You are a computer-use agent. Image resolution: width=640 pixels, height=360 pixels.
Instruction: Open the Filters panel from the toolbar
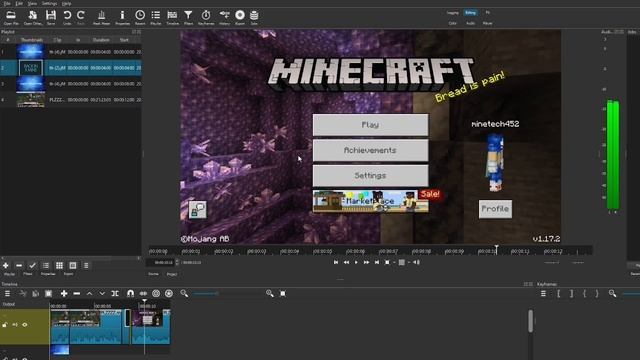point(188,16)
